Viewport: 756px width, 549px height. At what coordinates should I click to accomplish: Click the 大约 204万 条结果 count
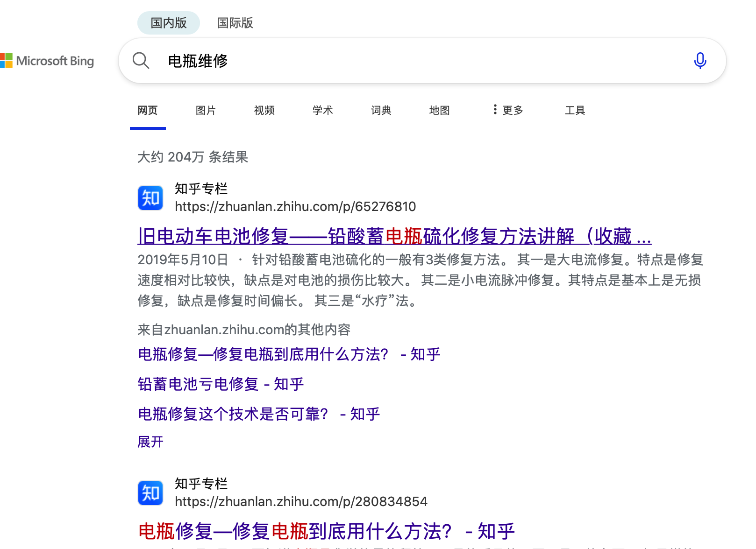click(x=193, y=157)
